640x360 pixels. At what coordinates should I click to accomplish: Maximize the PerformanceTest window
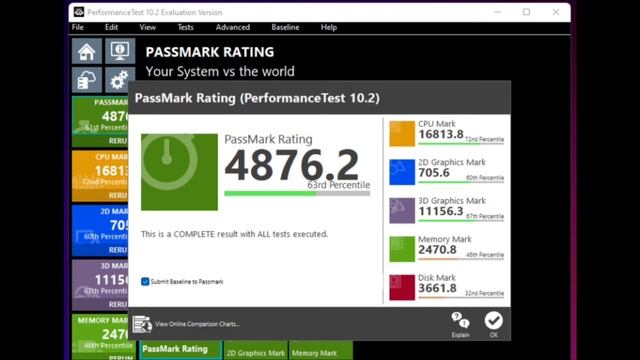pos(527,12)
